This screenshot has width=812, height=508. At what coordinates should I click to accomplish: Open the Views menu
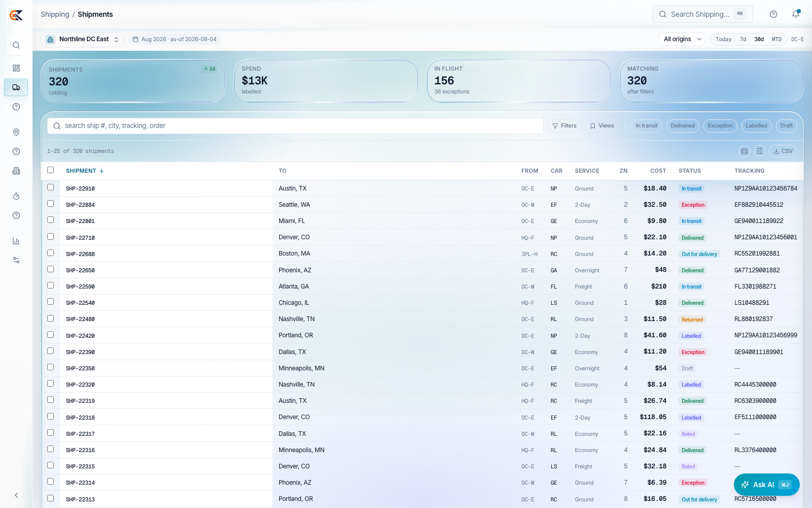pyautogui.click(x=602, y=125)
